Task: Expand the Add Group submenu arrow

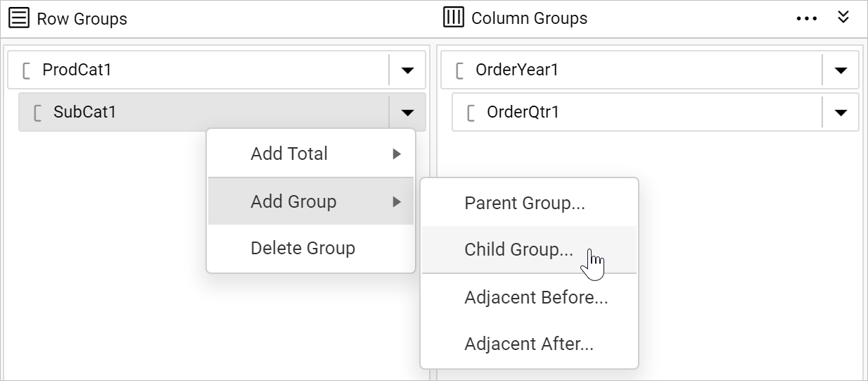Action: pyautogui.click(x=397, y=201)
